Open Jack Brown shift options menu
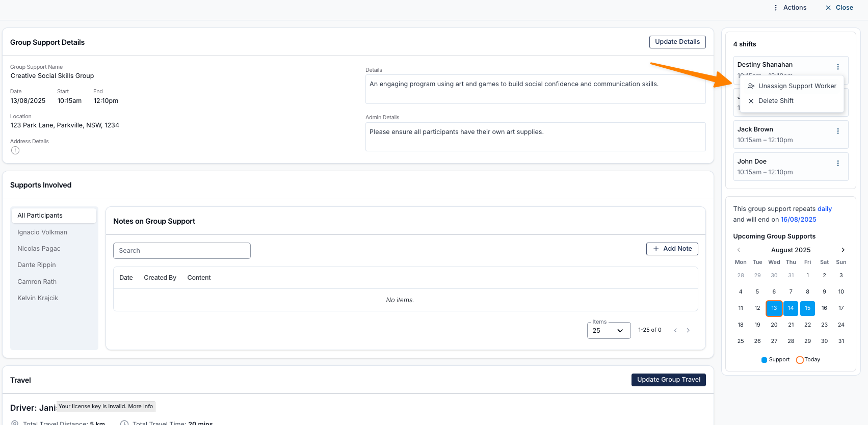 coord(837,131)
